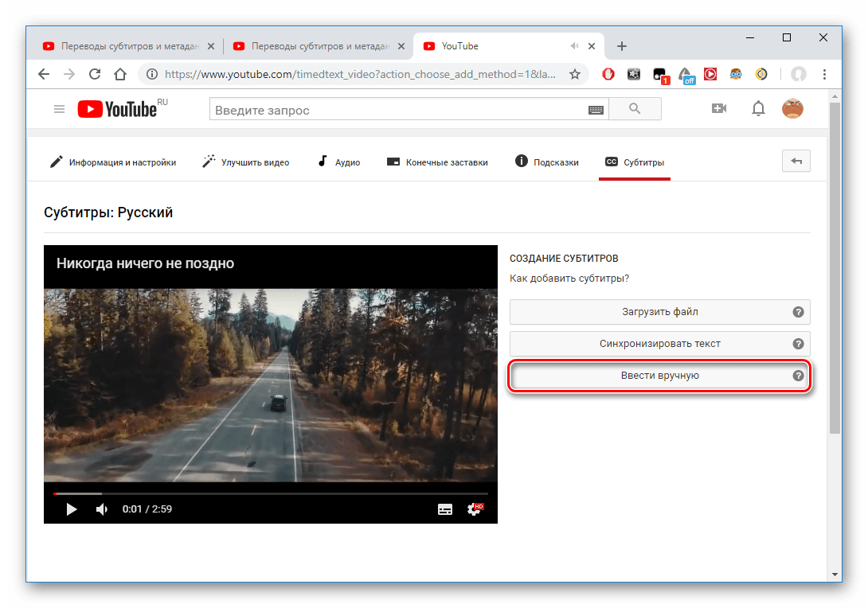The image size is (868, 608).
Task: Switch to the Конечные заставки tab
Action: pos(437,162)
